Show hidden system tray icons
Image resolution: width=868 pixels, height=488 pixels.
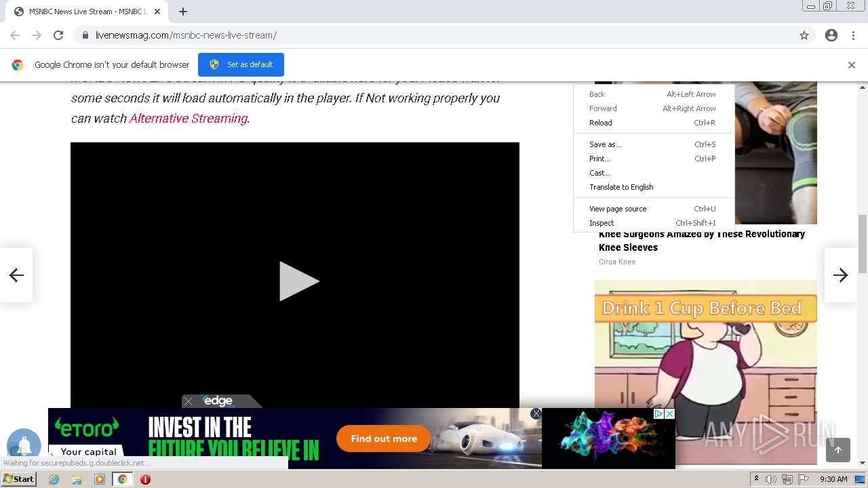click(756, 479)
